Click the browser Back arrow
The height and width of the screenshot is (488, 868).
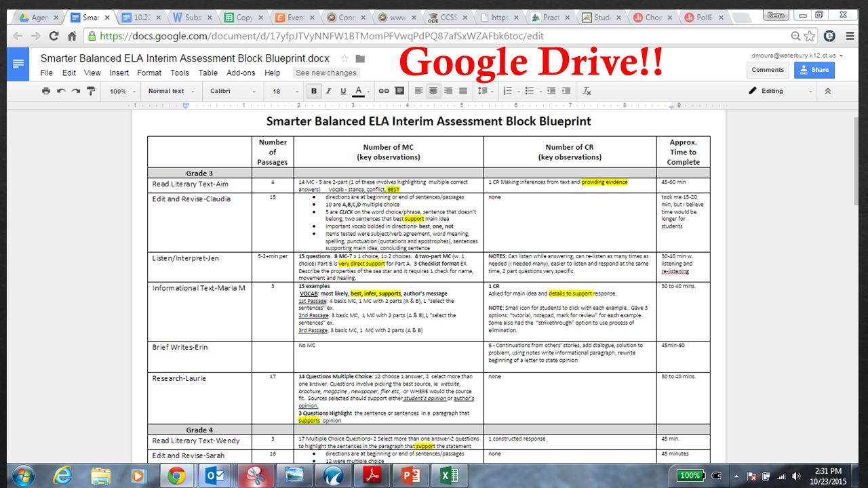coord(18,36)
